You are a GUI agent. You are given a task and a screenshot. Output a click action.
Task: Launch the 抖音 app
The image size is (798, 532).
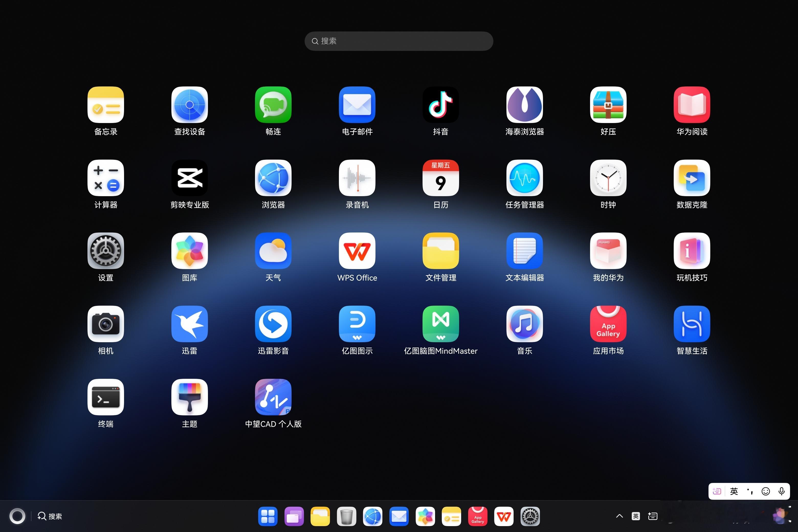[x=441, y=105]
